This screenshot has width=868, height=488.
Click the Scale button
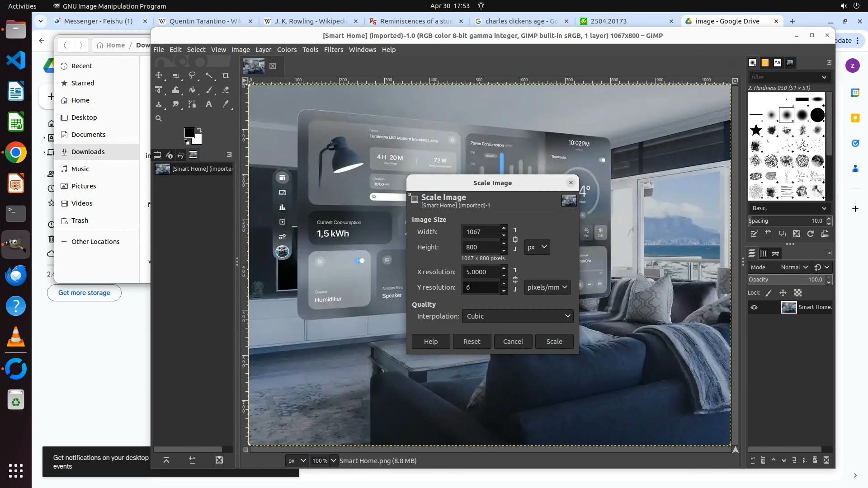click(x=554, y=342)
